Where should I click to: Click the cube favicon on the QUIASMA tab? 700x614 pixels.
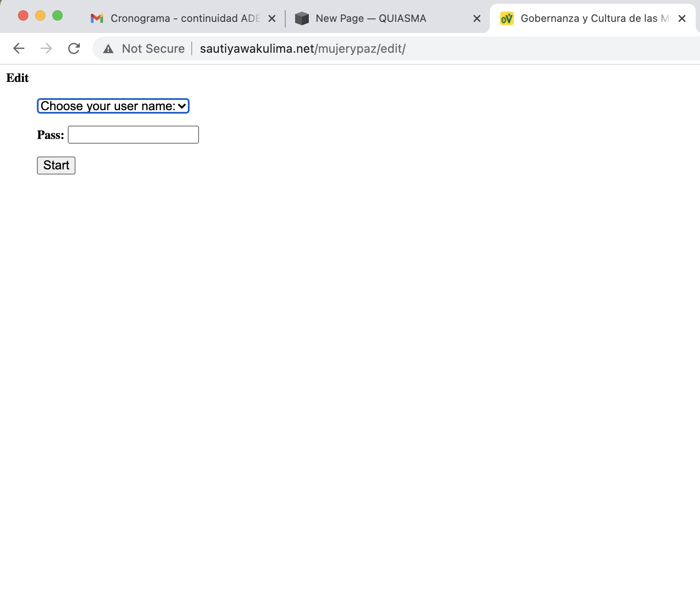pyautogui.click(x=302, y=18)
